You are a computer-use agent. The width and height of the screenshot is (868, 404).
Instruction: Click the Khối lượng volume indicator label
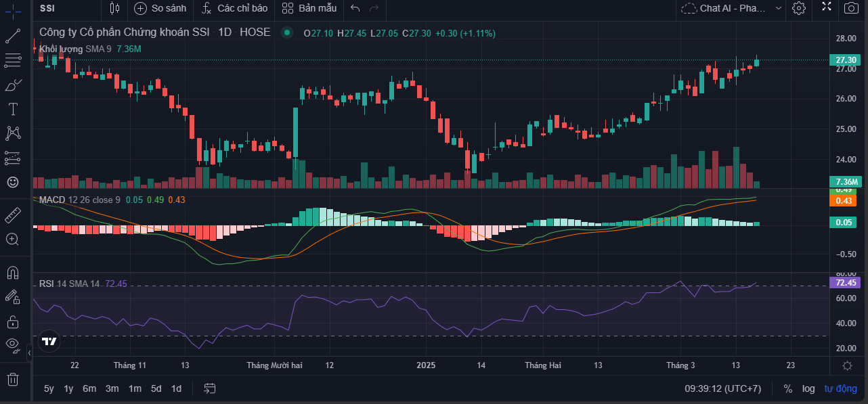61,49
